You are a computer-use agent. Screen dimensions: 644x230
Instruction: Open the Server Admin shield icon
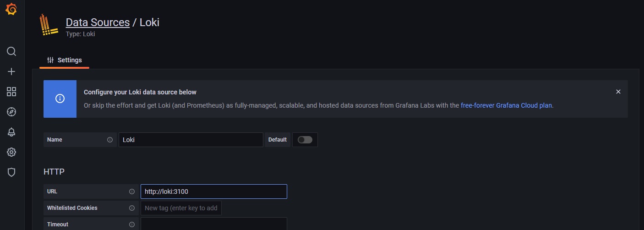(12, 172)
